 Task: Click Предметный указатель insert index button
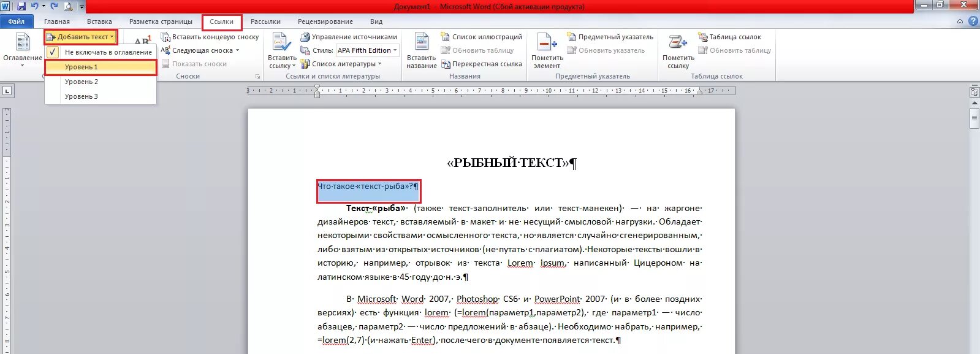(610, 37)
